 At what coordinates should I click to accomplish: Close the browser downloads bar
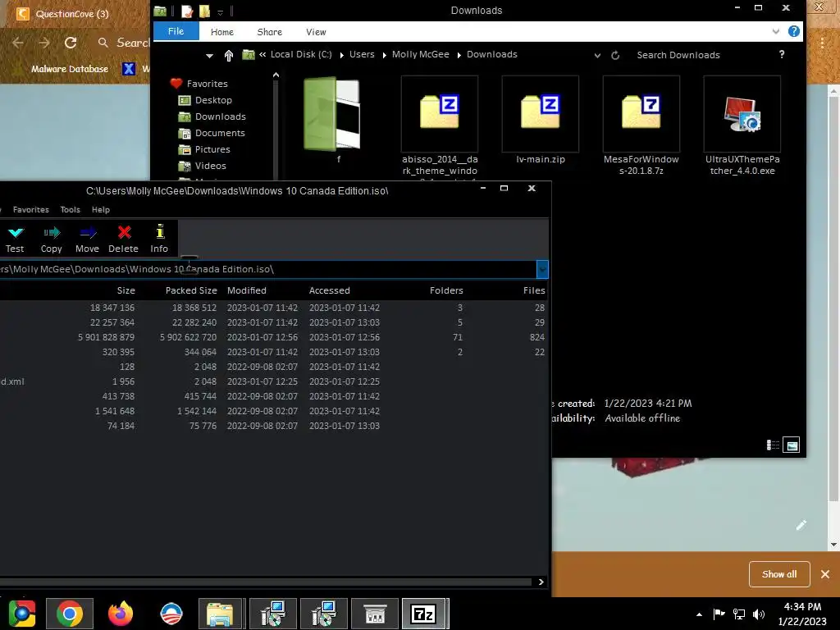tap(825, 574)
